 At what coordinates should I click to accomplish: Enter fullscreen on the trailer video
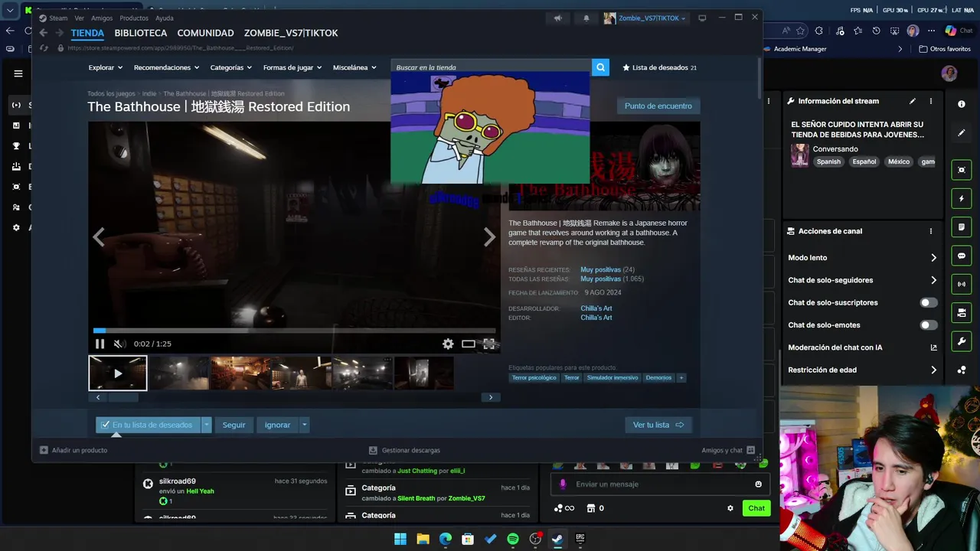click(488, 344)
